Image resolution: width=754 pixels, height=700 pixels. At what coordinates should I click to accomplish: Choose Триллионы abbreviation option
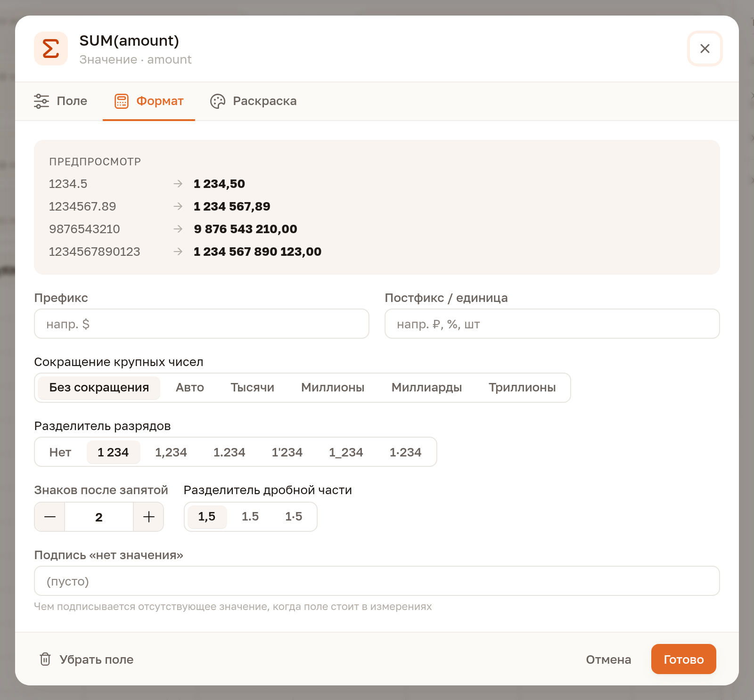pos(522,388)
